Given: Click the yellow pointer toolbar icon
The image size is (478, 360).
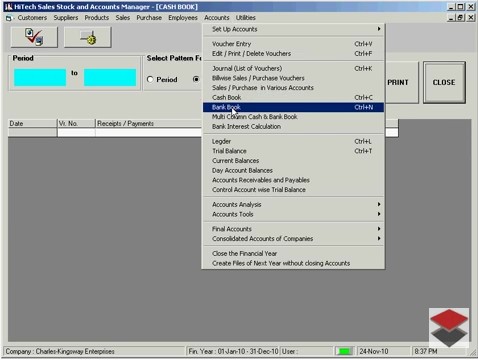Looking at the screenshot, I should point(88,37).
